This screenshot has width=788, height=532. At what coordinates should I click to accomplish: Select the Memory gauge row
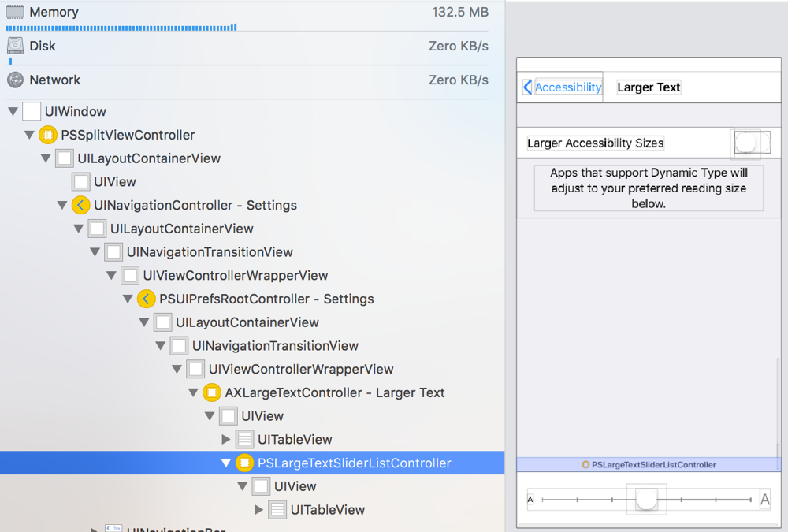tap(247, 16)
